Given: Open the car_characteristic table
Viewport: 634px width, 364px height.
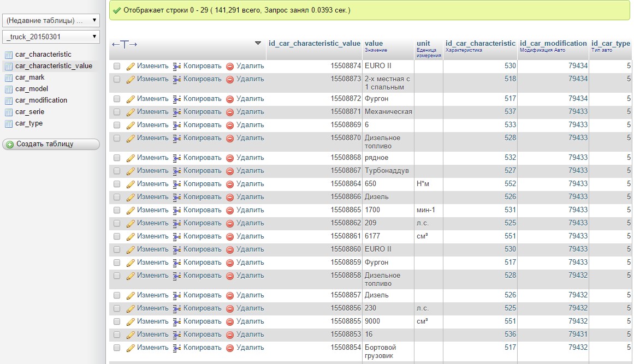Looking at the screenshot, I should pos(43,55).
